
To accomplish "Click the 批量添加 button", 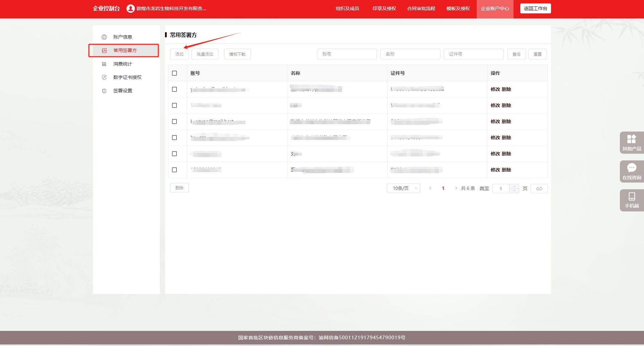I will pyautogui.click(x=205, y=54).
